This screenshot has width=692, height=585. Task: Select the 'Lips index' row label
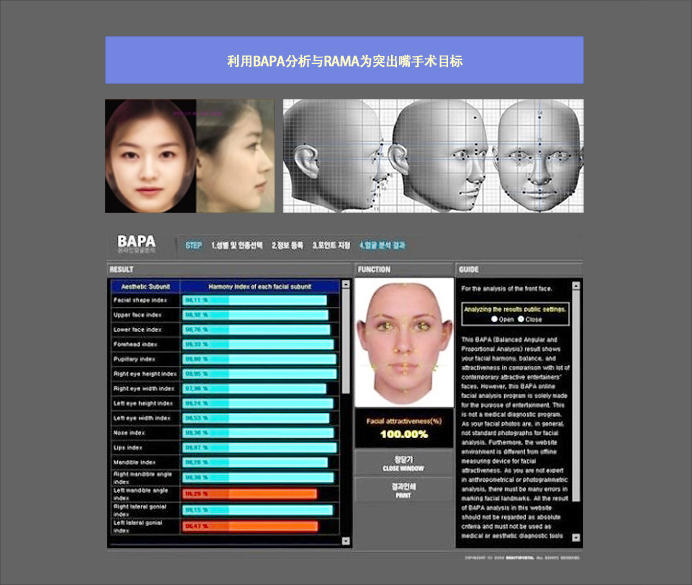click(128, 447)
